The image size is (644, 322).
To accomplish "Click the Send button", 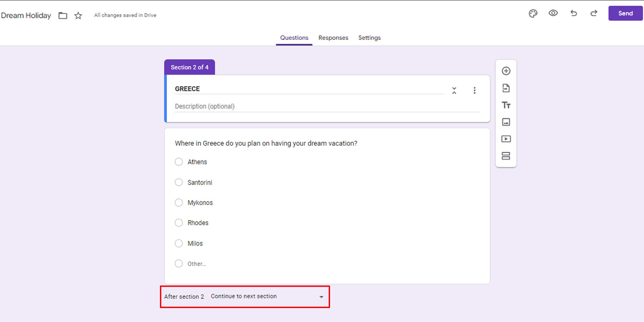I will [x=625, y=13].
